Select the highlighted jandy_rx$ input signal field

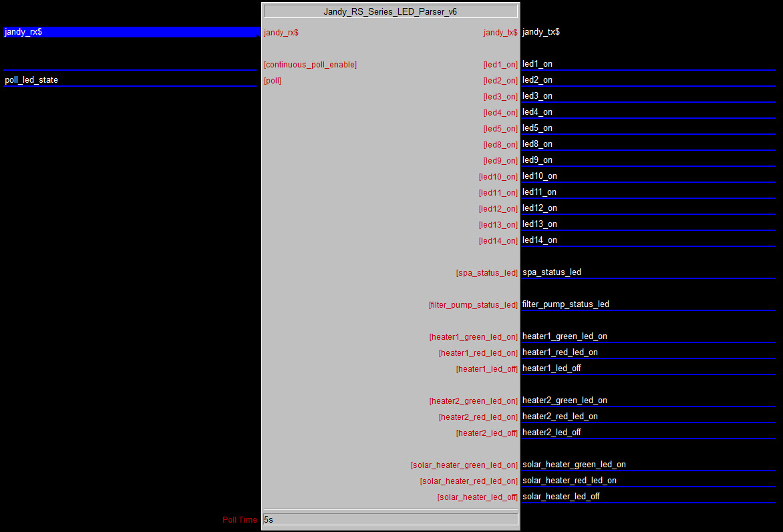(x=131, y=32)
